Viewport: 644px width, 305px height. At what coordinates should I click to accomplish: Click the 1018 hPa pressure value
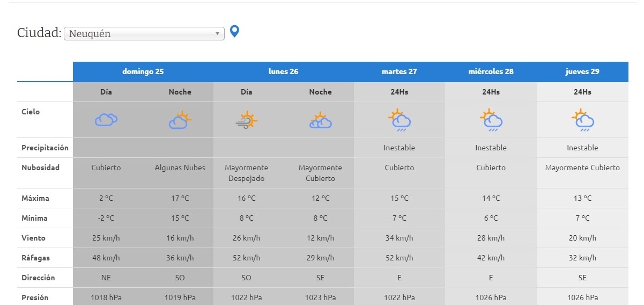coord(106,297)
